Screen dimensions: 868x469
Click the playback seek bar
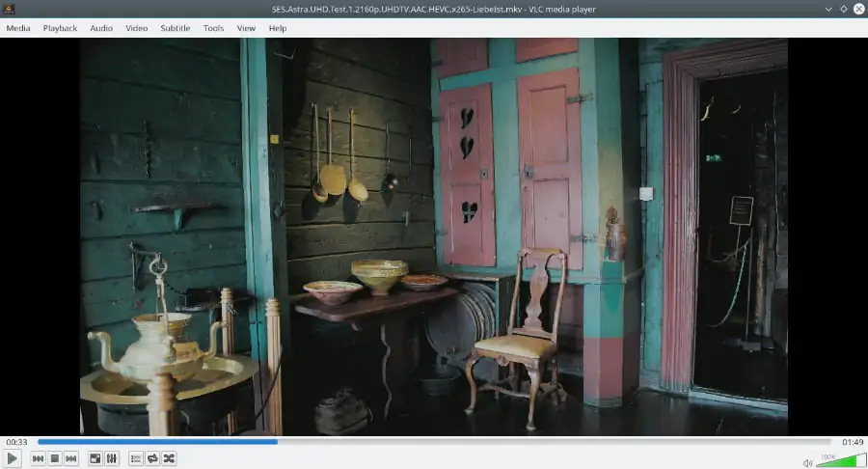pyautogui.click(x=434, y=442)
